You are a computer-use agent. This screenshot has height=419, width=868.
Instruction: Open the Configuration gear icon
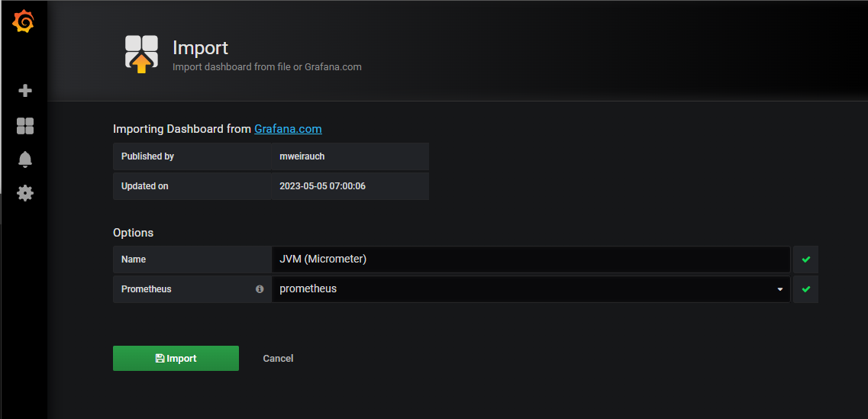click(25, 193)
